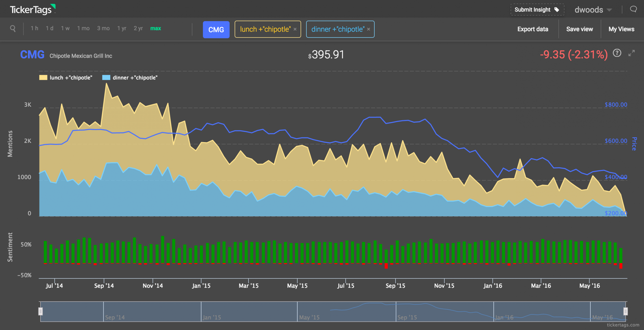Click the price change -9.35 (-2.31%)

coord(574,55)
